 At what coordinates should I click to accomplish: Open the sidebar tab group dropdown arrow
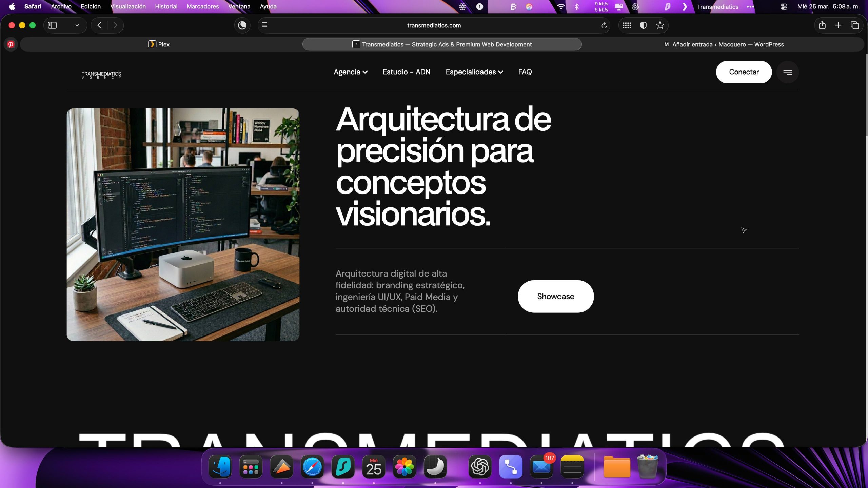coord(77,25)
